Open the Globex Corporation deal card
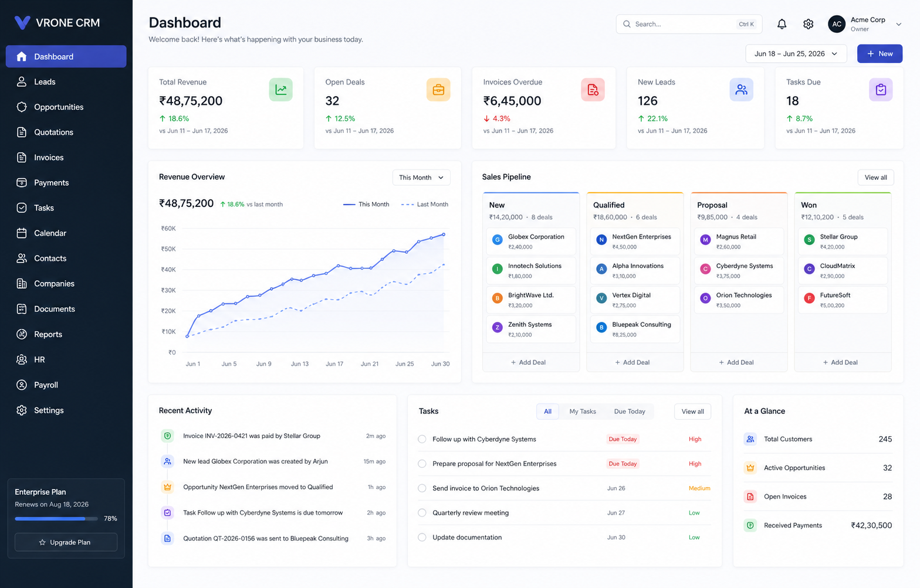Screen dimensions: 920x588 [531, 241]
